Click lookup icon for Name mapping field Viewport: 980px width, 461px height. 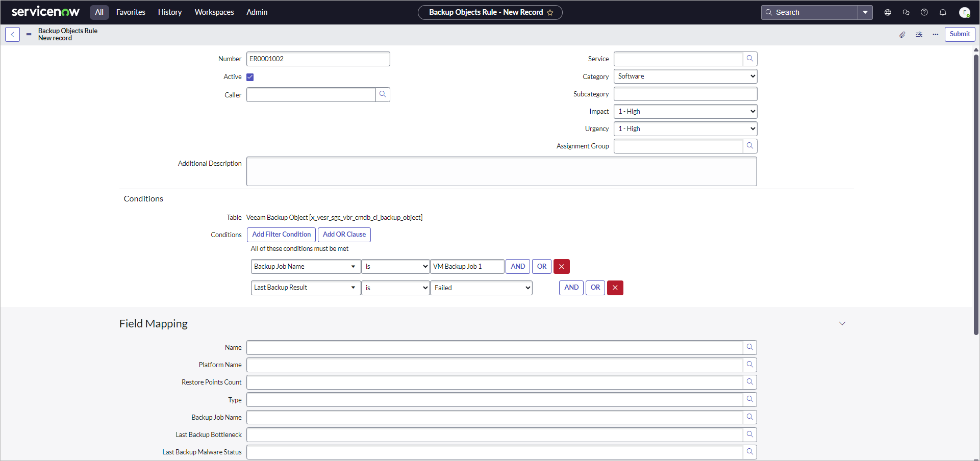(750, 347)
